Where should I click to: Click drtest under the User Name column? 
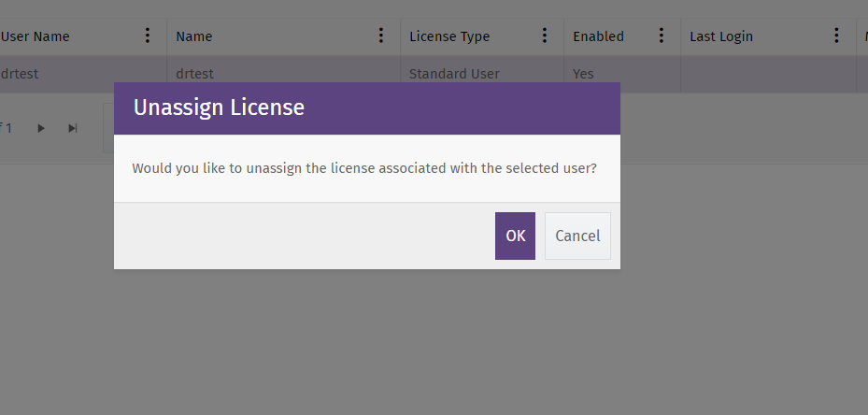tap(20, 74)
